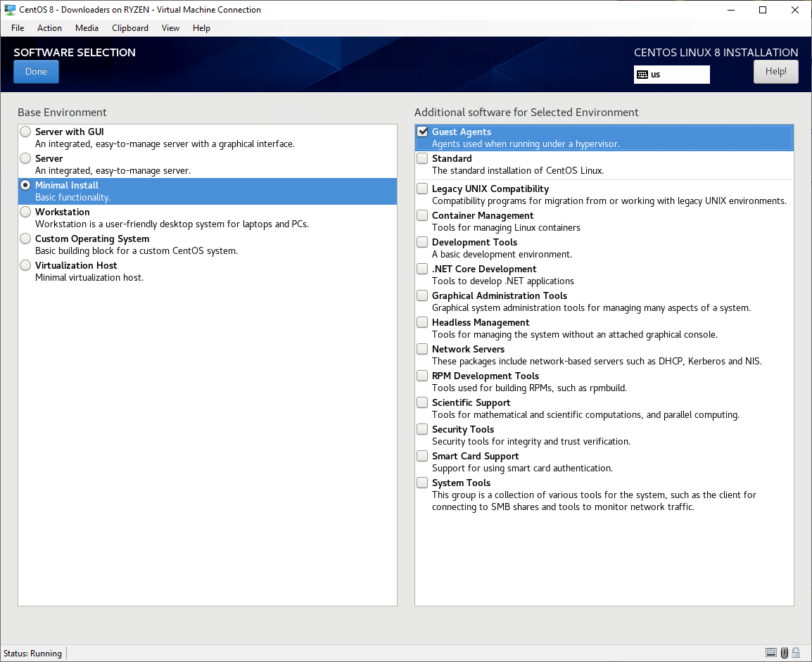Open the Action menu

coord(49,28)
